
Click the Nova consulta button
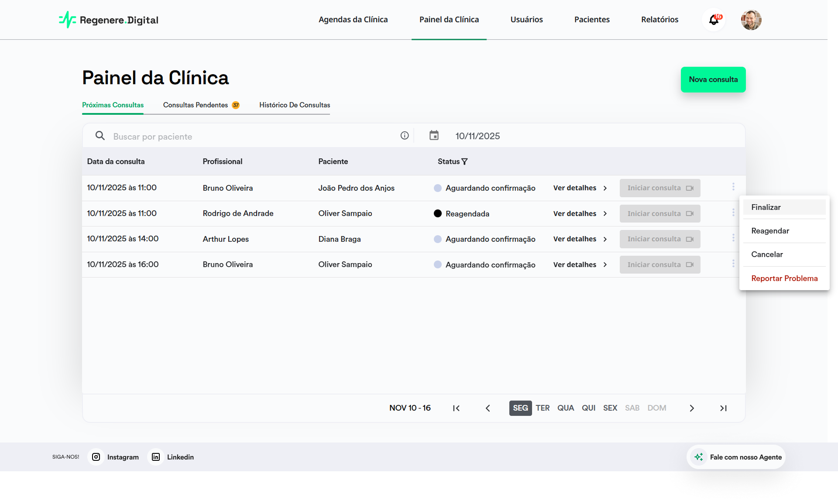point(713,79)
